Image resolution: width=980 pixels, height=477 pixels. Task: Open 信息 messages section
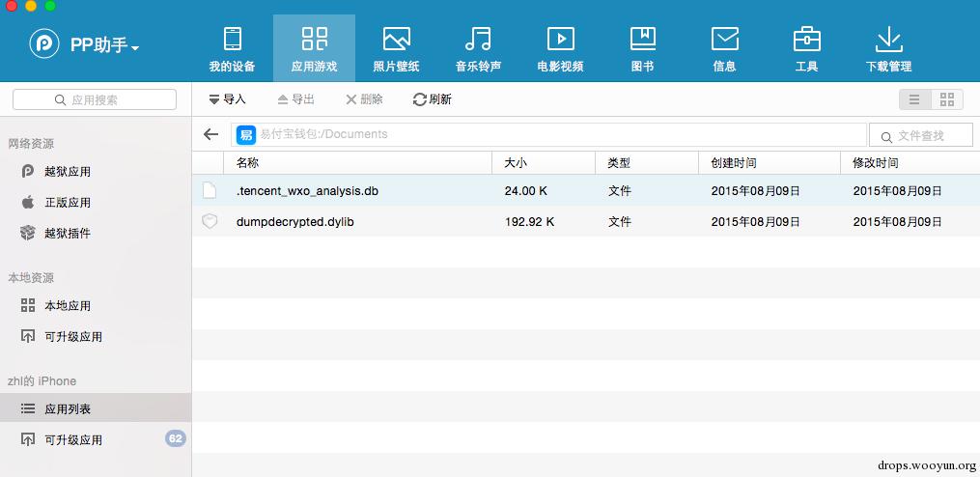pos(724,49)
